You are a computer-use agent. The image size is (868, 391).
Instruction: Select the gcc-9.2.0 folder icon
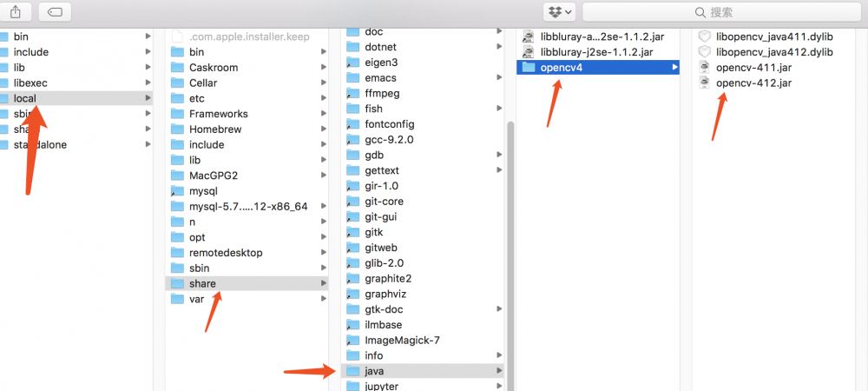(x=353, y=140)
